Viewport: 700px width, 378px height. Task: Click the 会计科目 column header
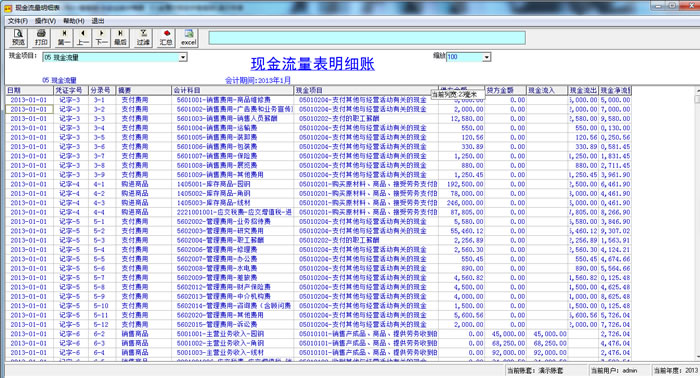[x=233, y=90]
